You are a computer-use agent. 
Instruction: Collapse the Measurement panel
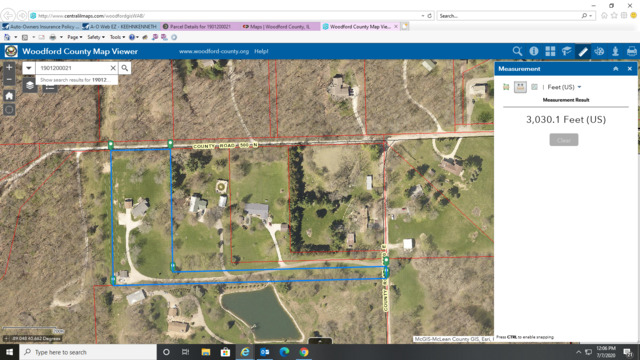coord(616,69)
